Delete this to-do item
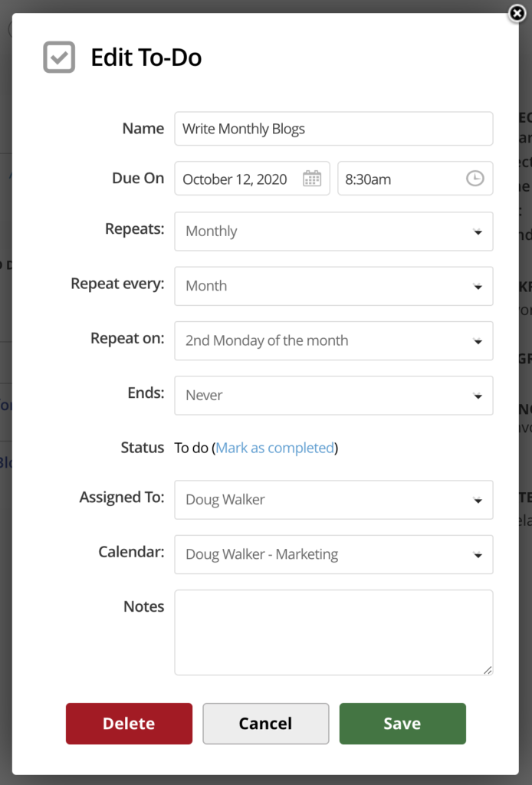The height and width of the screenshot is (785, 532). click(129, 723)
